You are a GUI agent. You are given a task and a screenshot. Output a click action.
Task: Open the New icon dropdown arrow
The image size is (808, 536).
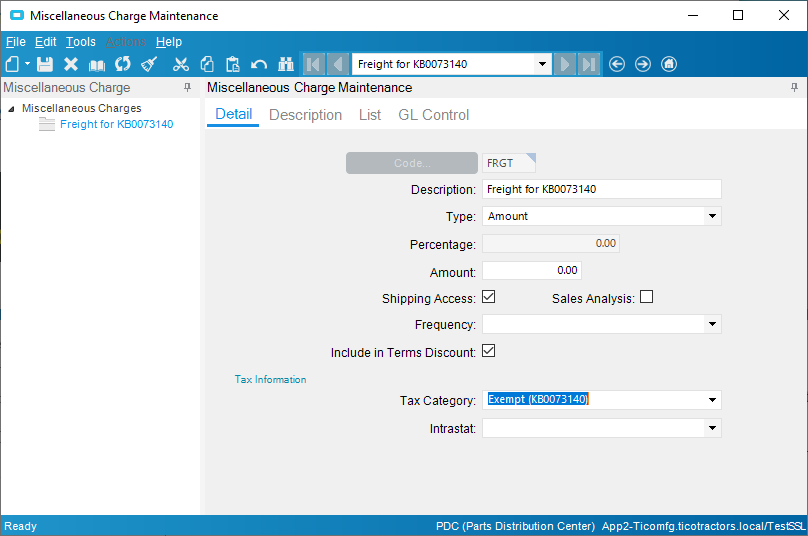coord(27,64)
